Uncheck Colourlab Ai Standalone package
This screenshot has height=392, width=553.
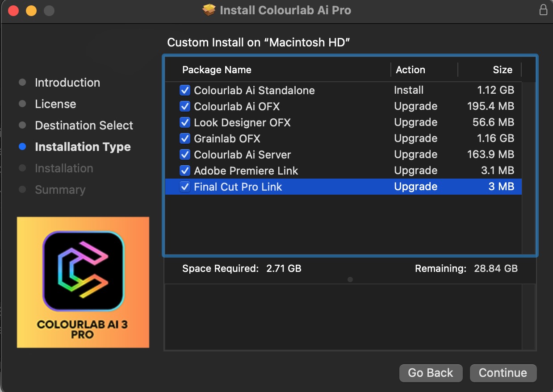tap(185, 90)
